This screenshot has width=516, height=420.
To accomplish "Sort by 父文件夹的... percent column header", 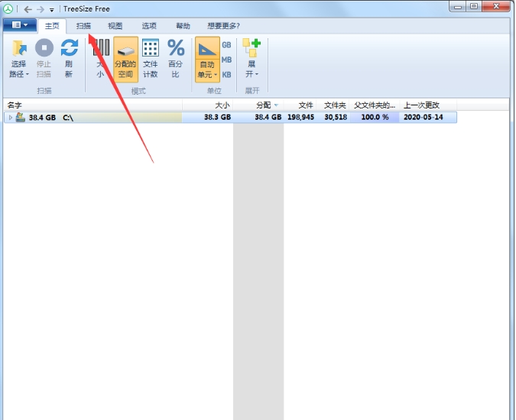I will pos(375,105).
